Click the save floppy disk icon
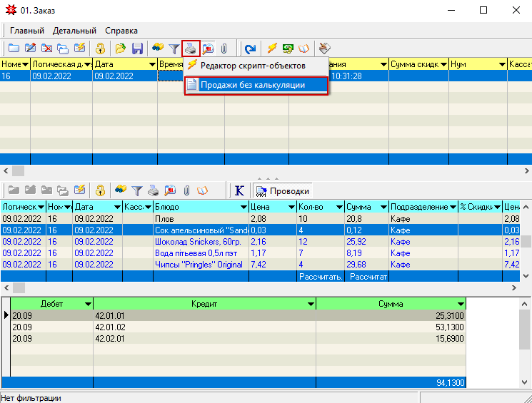Image resolution: width=532 pixels, height=403 pixels. (138, 49)
